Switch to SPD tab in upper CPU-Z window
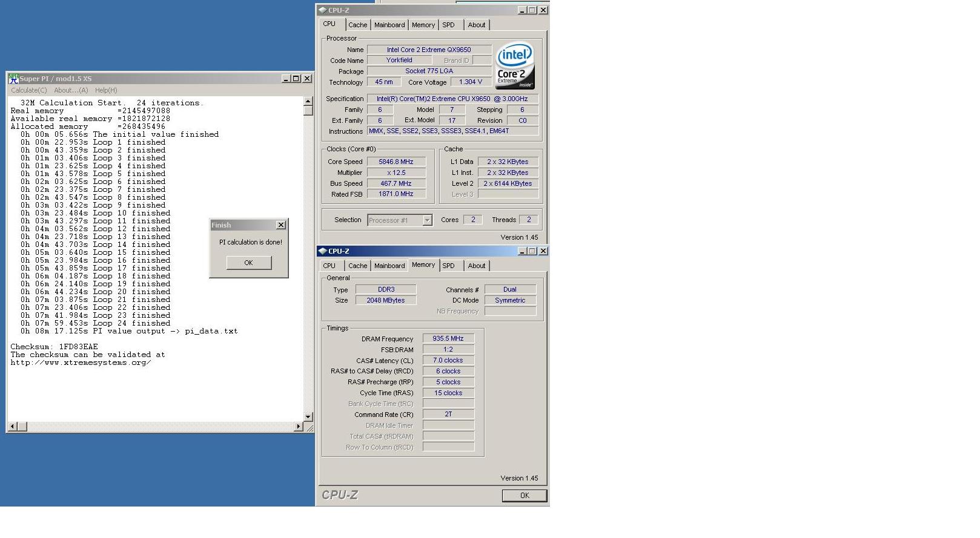 pos(448,25)
